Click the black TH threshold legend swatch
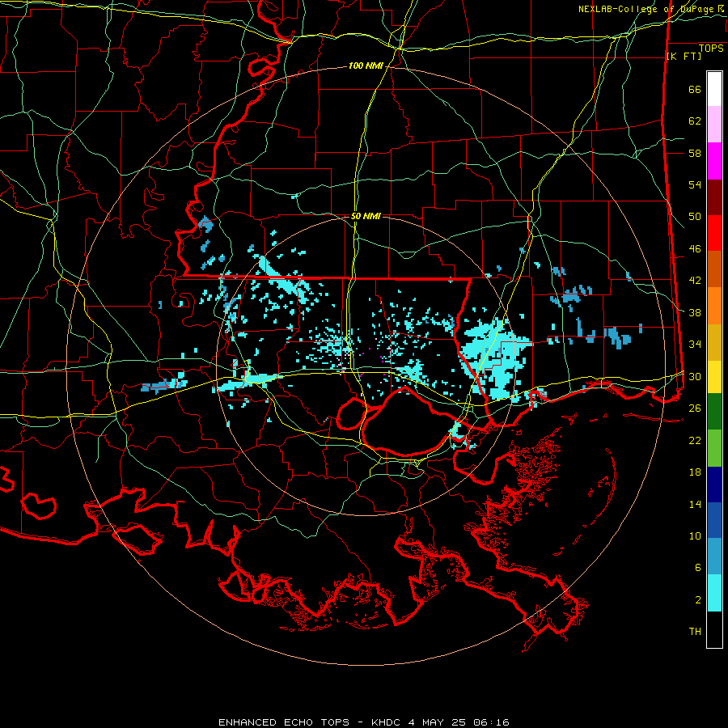Viewport: 728px width, 728px height. point(714,629)
